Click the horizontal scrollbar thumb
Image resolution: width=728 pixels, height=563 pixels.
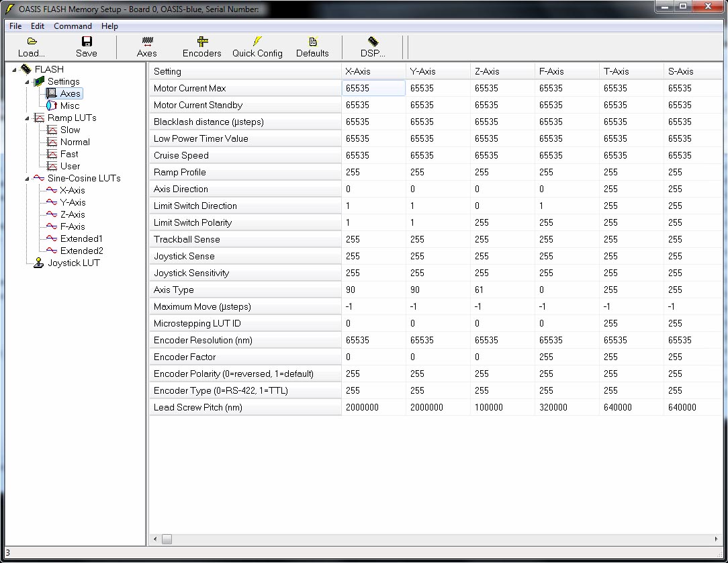pyautogui.click(x=167, y=539)
